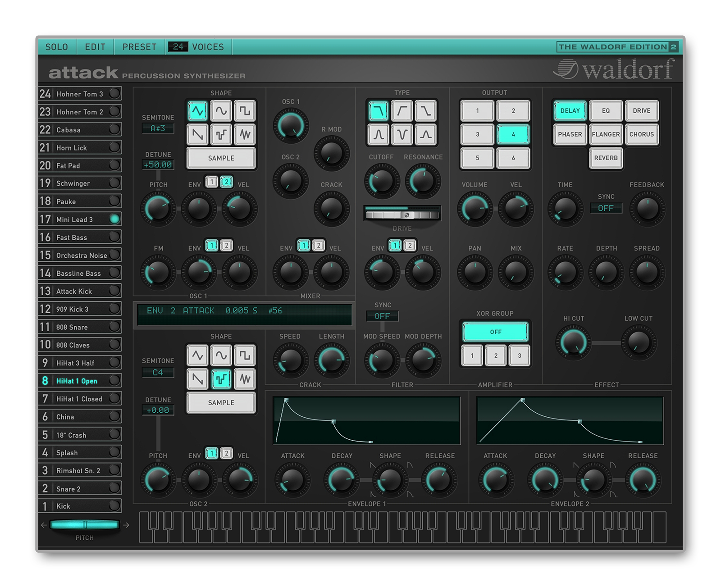This screenshot has width=721, height=588.
Task: Select high-pass filter type icon
Action: (402, 111)
